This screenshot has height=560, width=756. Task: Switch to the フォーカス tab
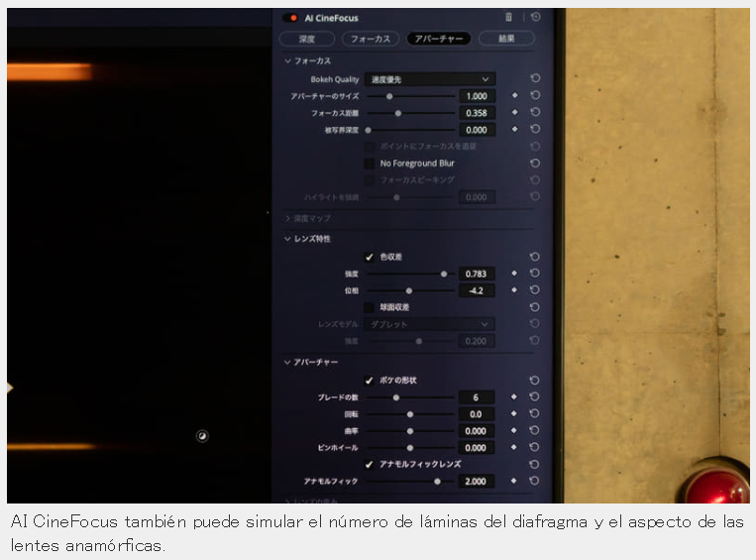pyautogui.click(x=371, y=39)
